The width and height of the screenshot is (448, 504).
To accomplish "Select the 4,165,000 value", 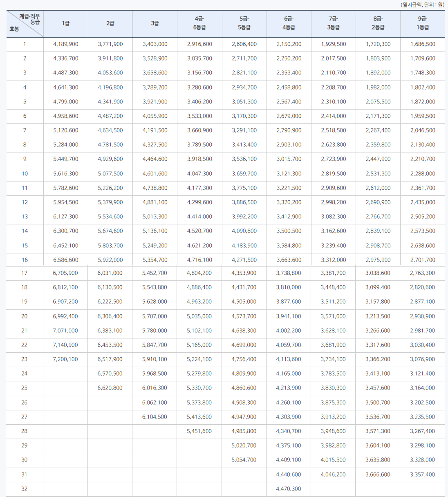I will point(289,374).
